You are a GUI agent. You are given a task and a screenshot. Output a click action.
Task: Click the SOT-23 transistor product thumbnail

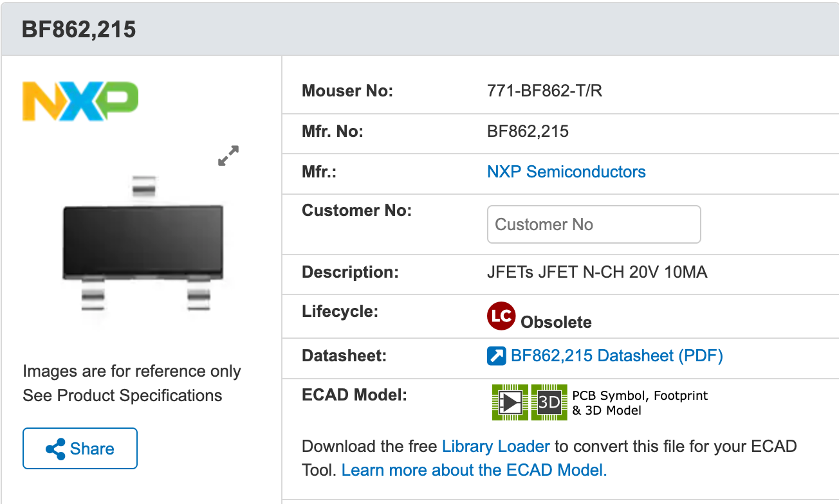coord(143,242)
